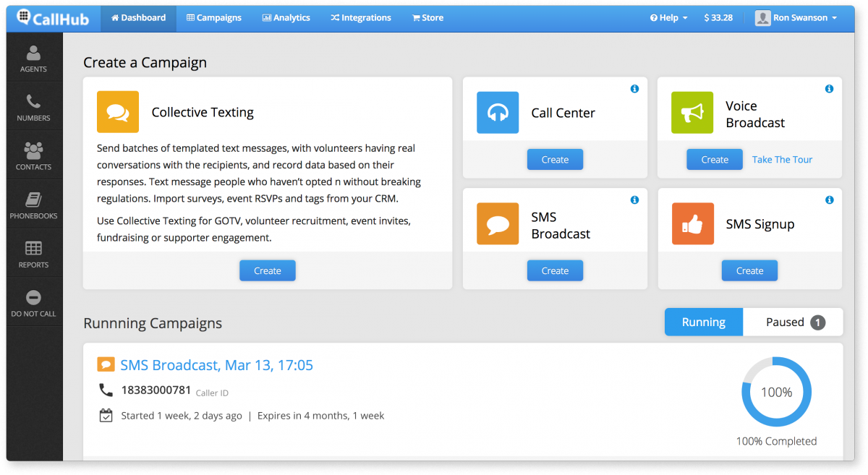Open the SMS Broadcast, Mar 13, 17:05 campaign
This screenshot has width=868, height=475.
217,365
